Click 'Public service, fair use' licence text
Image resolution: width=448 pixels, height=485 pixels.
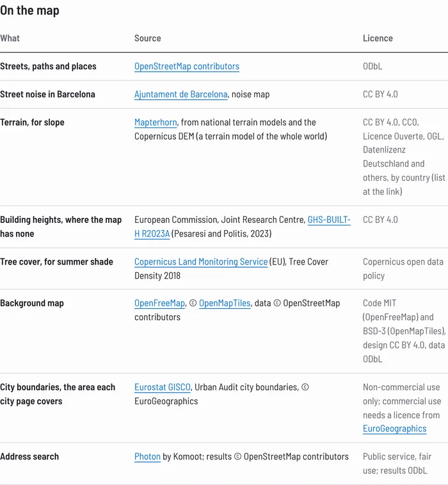(x=397, y=463)
